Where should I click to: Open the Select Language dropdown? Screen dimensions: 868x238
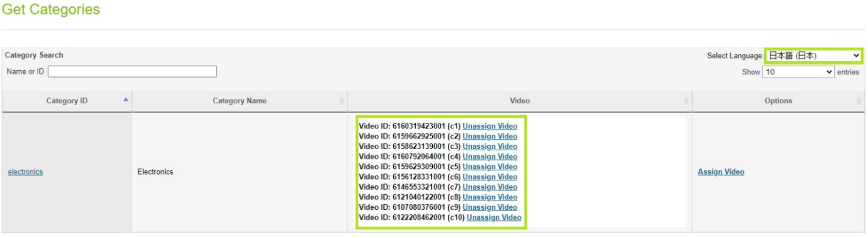[x=814, y=56]
